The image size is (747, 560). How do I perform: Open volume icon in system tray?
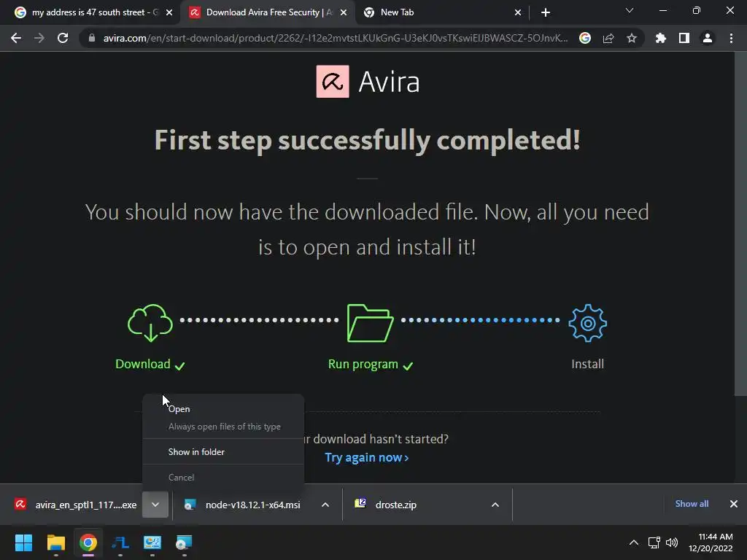[672, 542]
